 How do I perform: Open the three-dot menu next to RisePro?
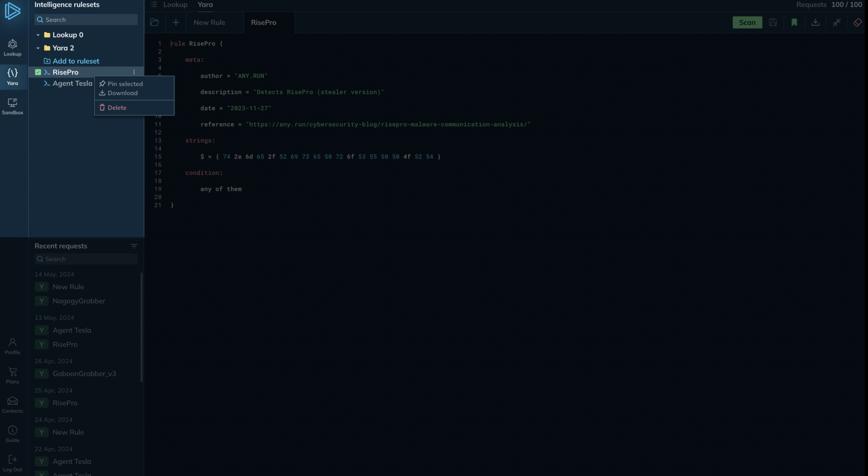pos(134,72)
